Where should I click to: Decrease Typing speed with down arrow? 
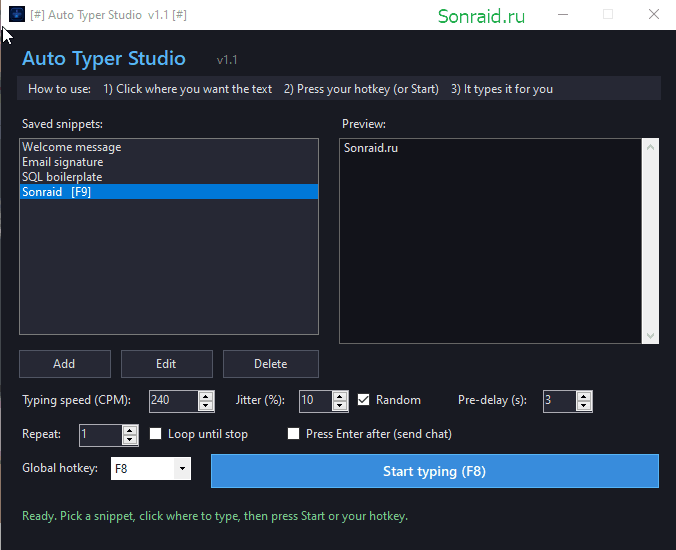pos(206,406)
